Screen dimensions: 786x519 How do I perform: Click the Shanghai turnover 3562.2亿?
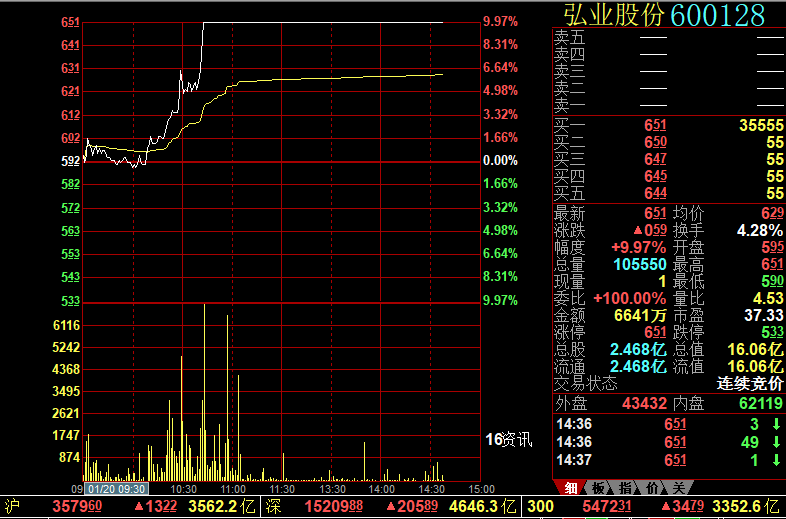pos(222,506)
